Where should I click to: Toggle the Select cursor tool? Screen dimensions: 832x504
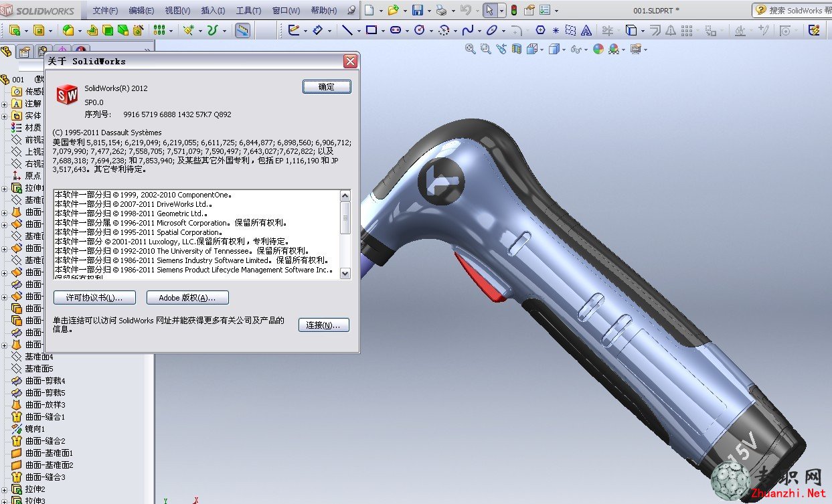489,10
